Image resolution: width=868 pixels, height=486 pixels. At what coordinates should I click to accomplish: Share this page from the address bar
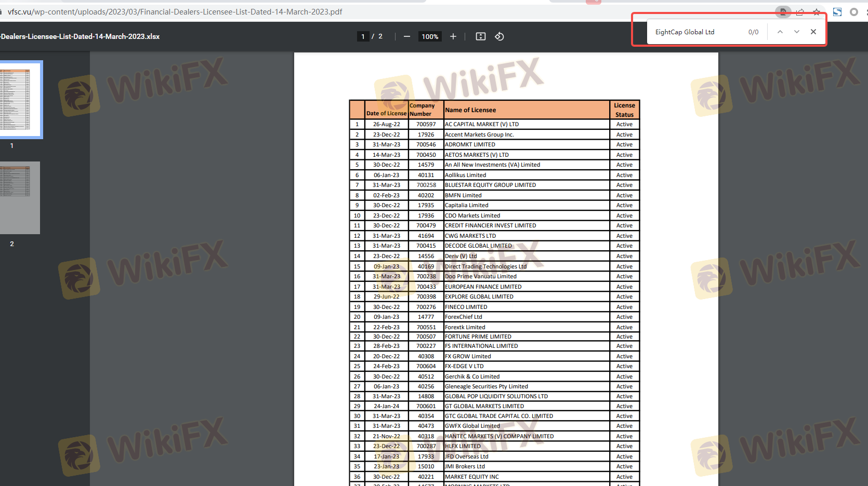[x=800, y=12]
